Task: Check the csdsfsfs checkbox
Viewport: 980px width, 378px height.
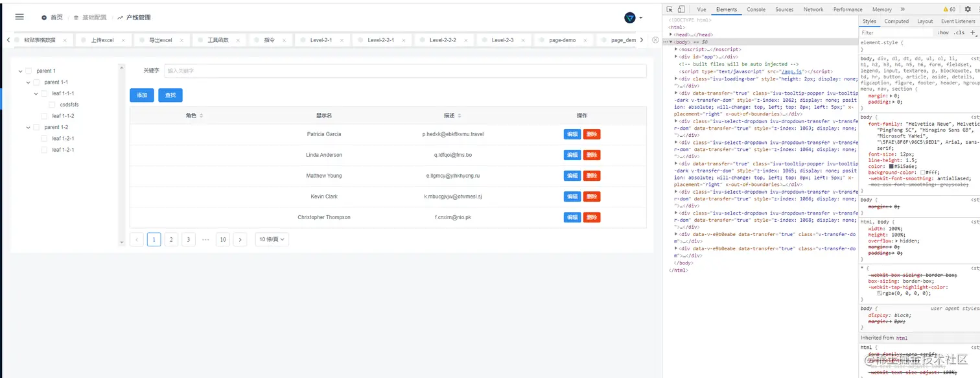Action: coord(52,104)
